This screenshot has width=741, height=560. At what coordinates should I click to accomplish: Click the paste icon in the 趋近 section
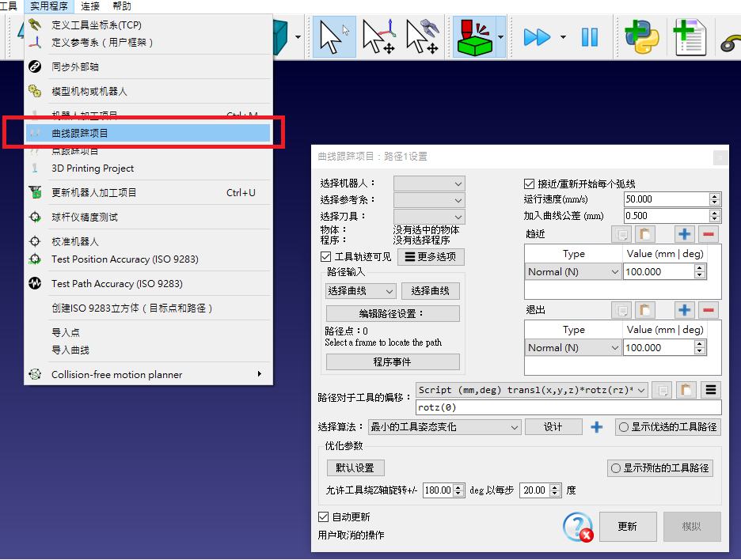pyautogui.click(x=644, y=234)
